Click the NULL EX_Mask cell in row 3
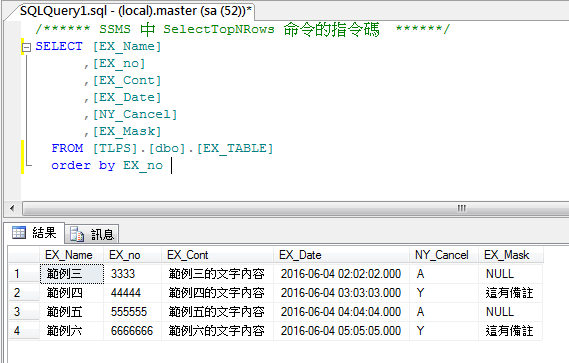This screenshot has width=569, height=363. pyautogui.click(x=511, y=312)
